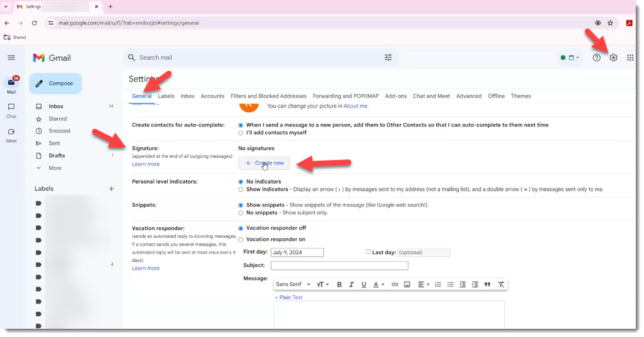
Task: Select the Show indicators option
Action: tap(241, 190)
